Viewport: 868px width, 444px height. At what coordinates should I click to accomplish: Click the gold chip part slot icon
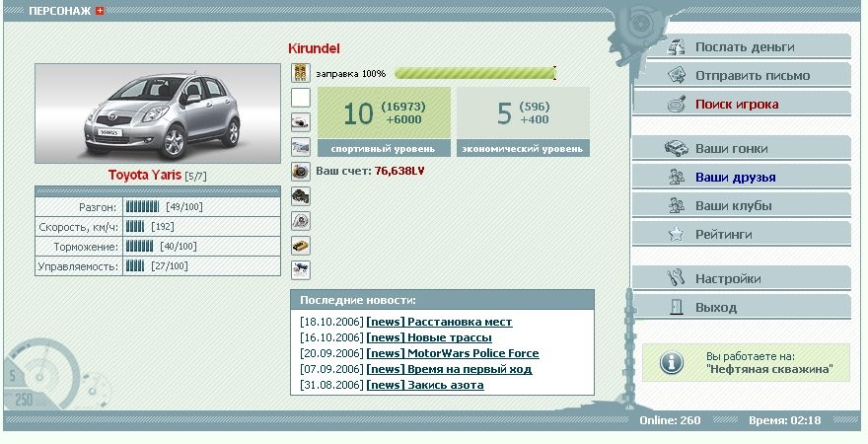point(301,246)
